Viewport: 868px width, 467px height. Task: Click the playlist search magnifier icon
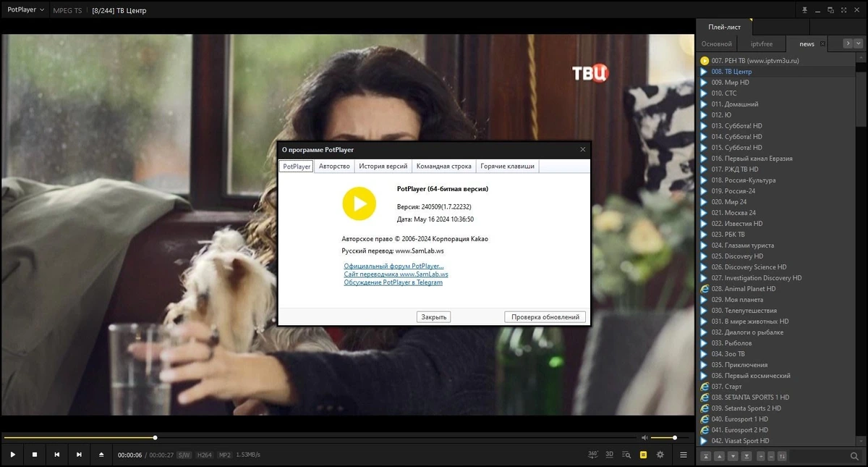tap(855, 456)
